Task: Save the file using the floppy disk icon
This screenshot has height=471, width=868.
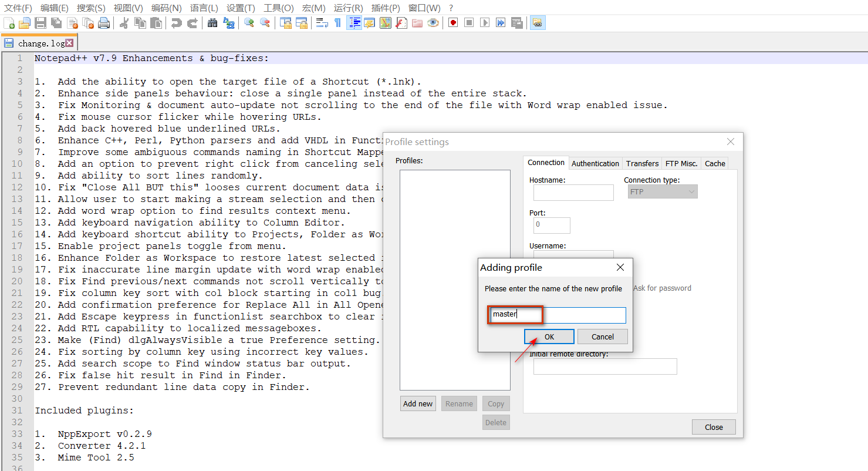Action: pos(40,23)
